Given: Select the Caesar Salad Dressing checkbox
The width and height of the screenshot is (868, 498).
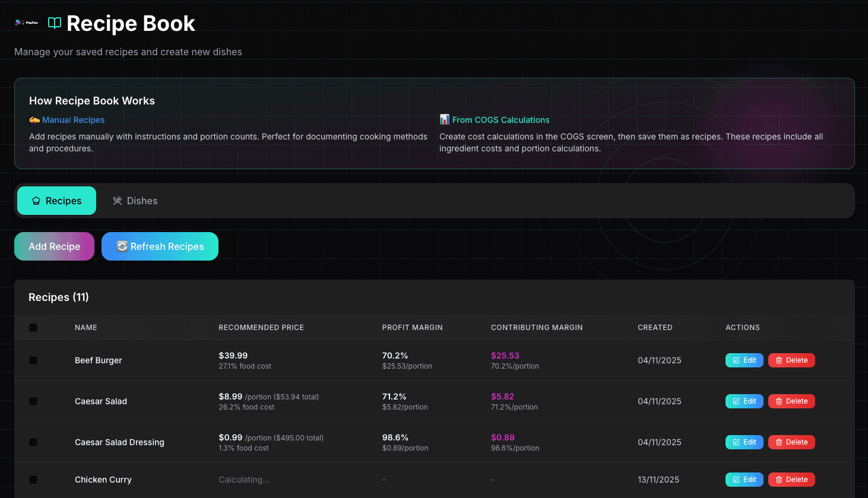Looking at the screenshot, I should point(33,442).
